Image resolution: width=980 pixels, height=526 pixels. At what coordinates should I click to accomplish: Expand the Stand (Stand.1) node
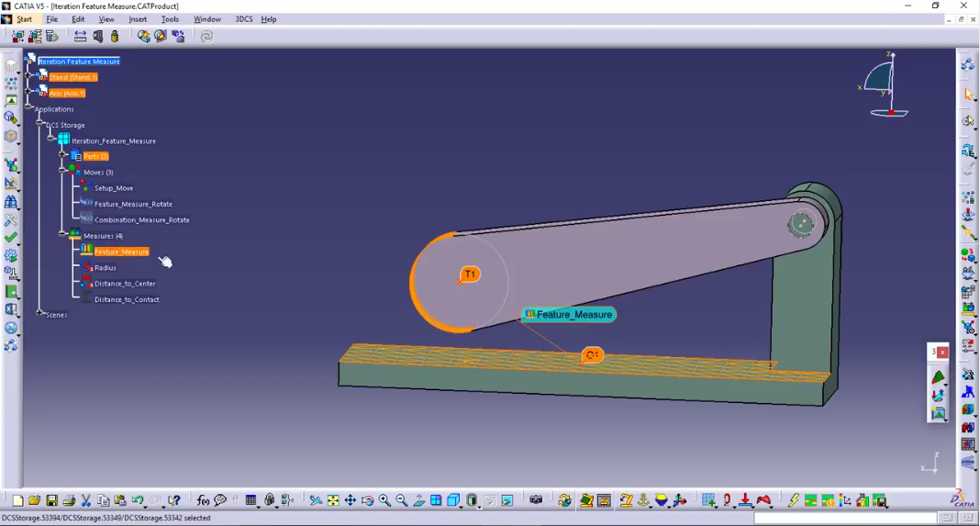click(x=28, y=76)
